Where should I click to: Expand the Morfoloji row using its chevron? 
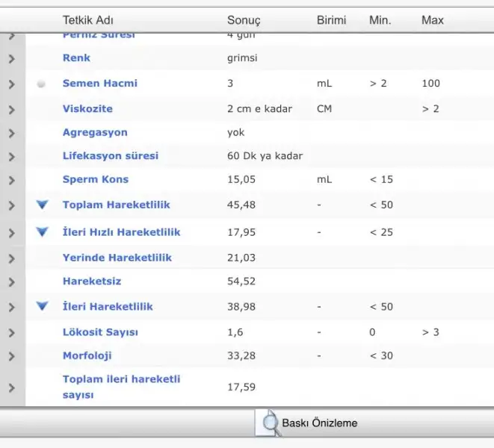11,356
